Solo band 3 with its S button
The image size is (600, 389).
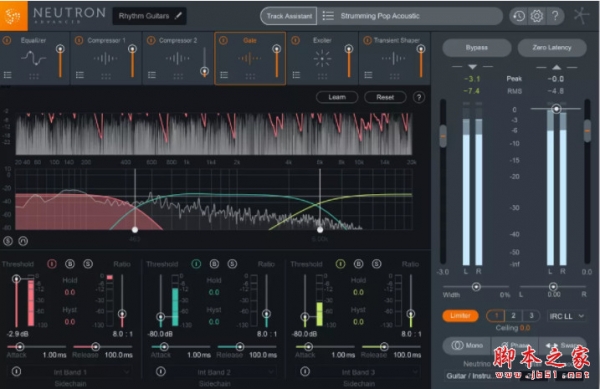tap(377, 264)
